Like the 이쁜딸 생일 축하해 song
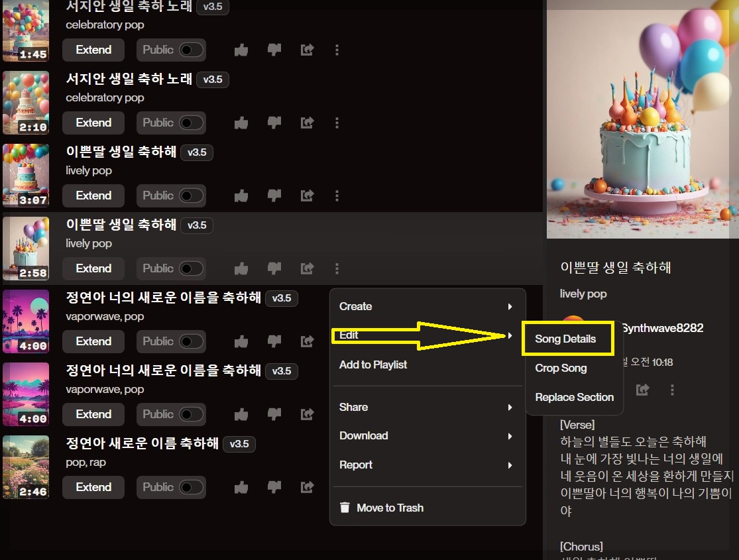Screen dimensions: 739x560 [241, 196]
